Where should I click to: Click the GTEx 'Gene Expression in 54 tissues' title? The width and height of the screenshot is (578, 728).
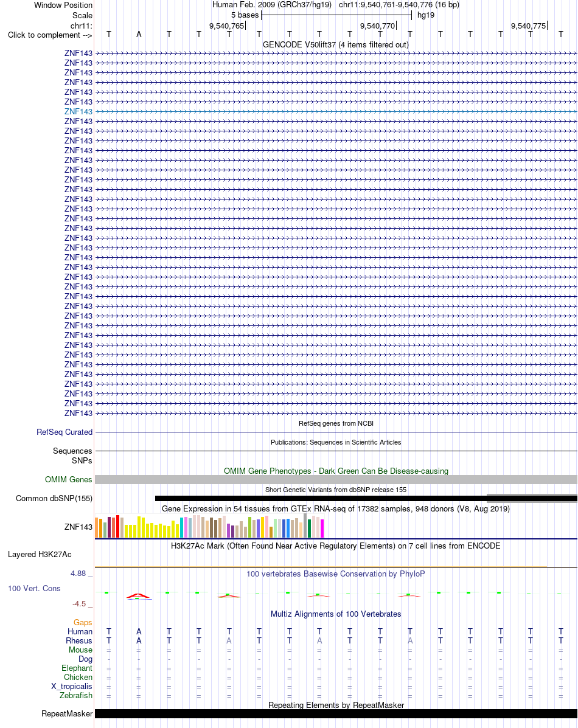(x=335, y=509)
